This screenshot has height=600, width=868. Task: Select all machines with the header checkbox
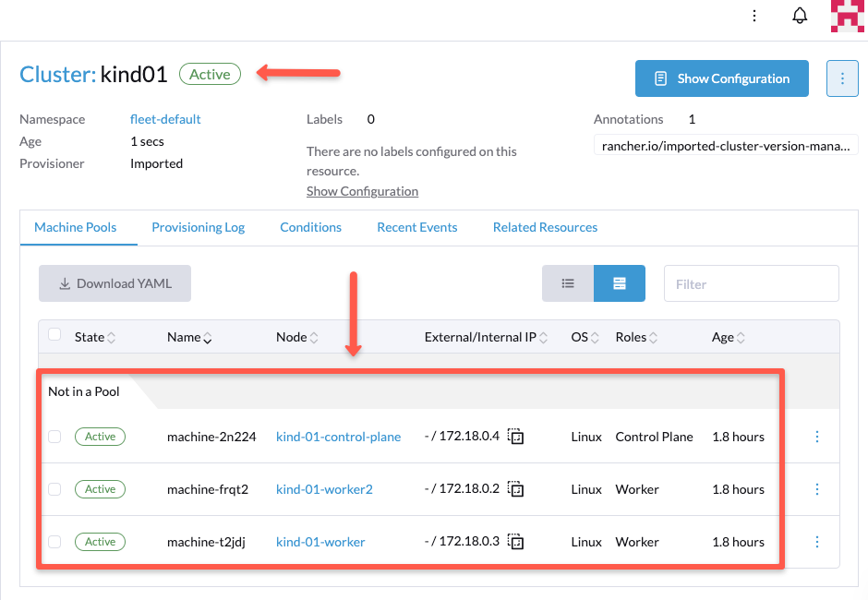(54, 334)
